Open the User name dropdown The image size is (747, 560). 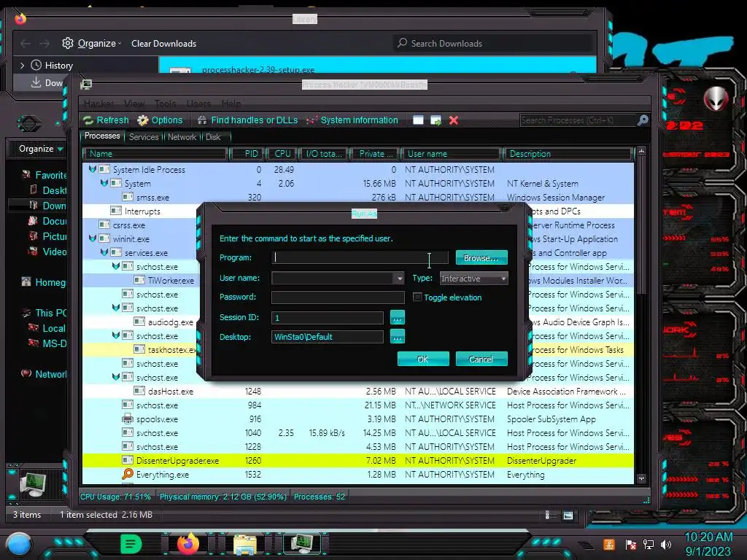(x=399, y=279)
